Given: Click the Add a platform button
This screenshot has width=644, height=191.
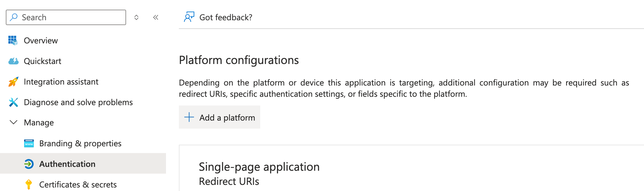Looking at the screenshot, I should click(x=220, y=117).
